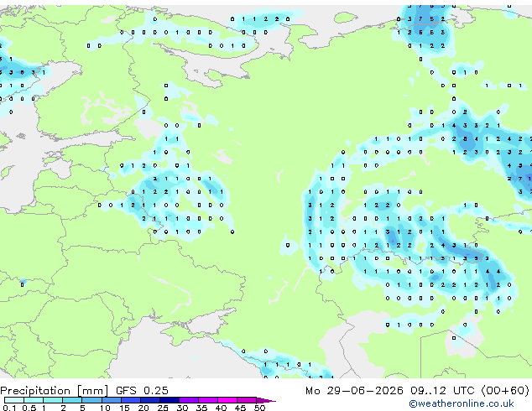Click the '40' legend scale label
The height and width of the screenshot is (411, 532).
pos(221,408)
